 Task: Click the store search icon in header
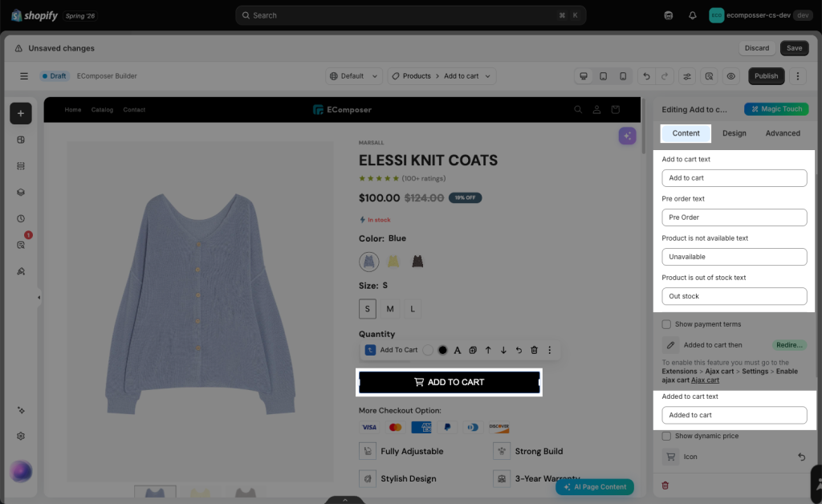tap(578, 109)
